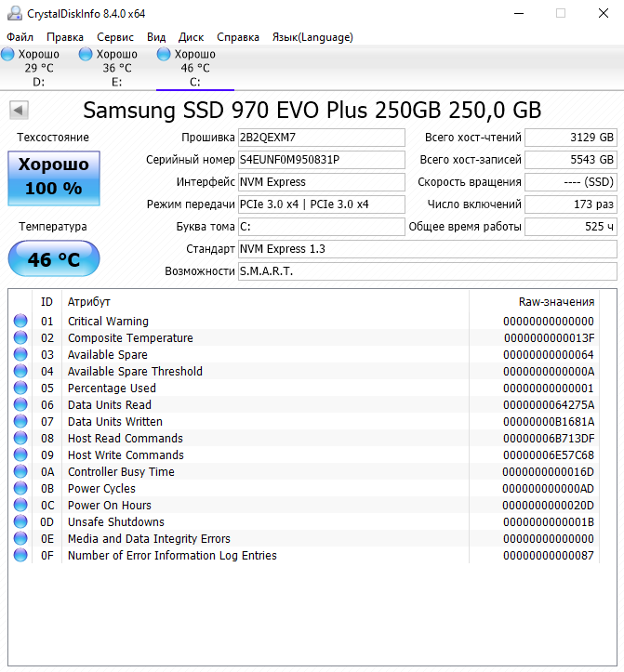Click the Samsung SSD 970 EVO Plus title

tap(312, 111)
